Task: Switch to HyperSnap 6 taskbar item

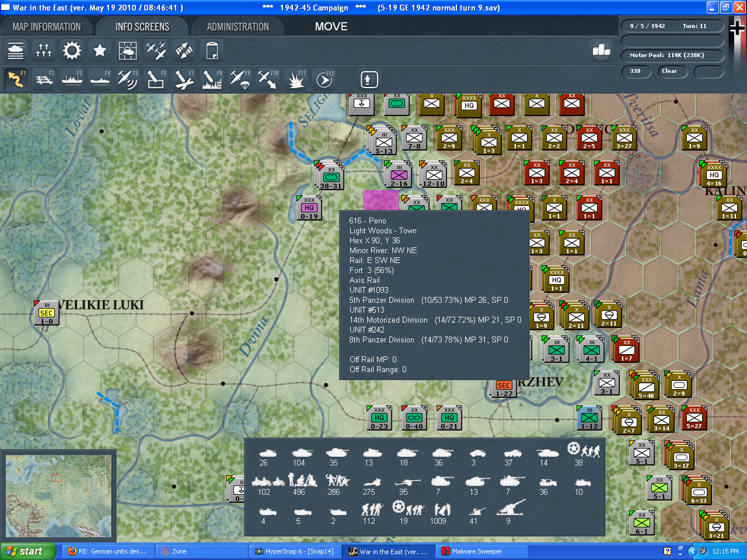Action: click(x=295, y=551)
